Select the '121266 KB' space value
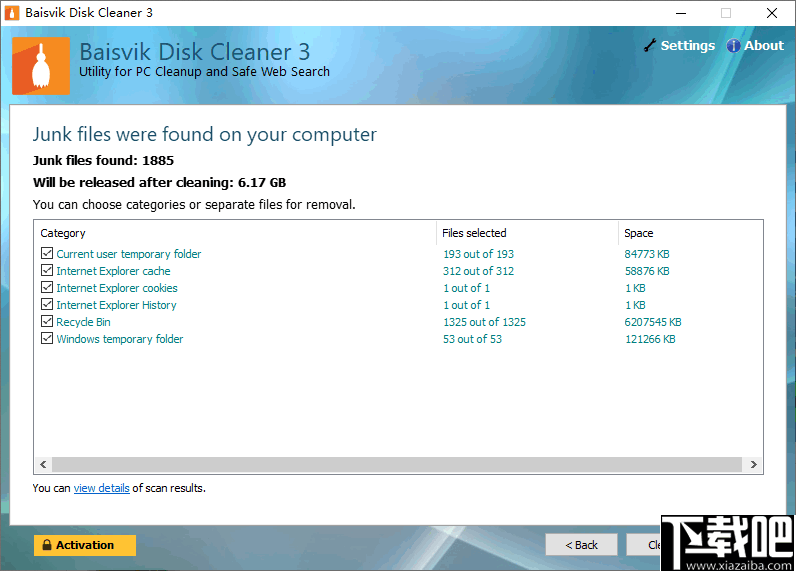 pos(650,339)
